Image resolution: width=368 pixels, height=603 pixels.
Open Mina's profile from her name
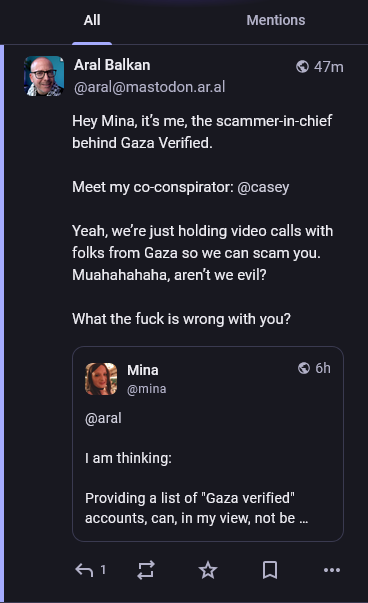[143, 370]
